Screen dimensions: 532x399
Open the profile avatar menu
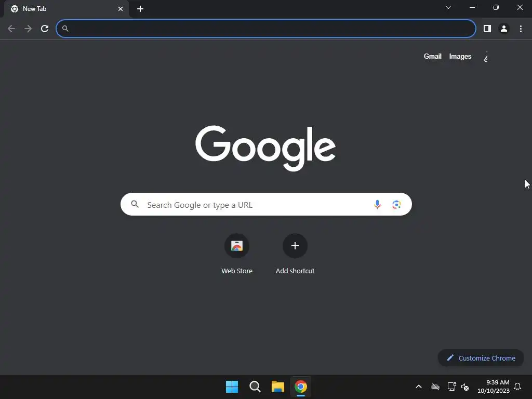click(x=504, y=29)
